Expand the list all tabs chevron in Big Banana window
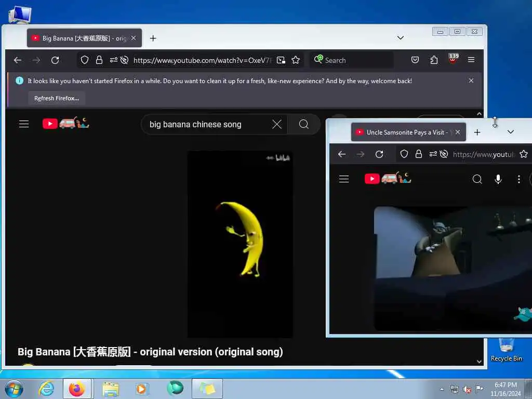Screen dimensions: 532x399 click(401, 37)
